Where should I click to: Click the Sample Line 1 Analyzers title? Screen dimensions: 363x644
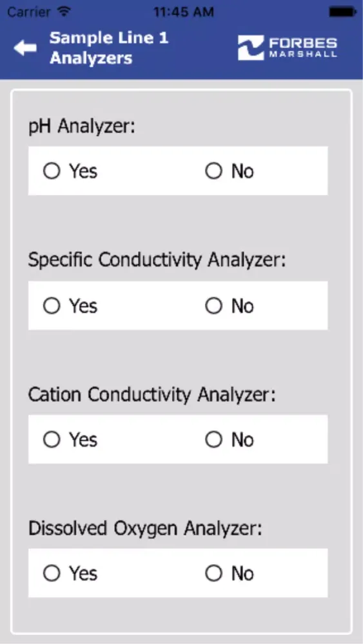coord(109,48)
